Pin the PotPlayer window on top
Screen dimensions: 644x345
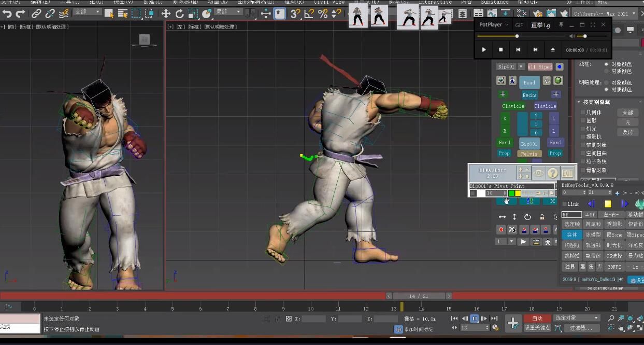pyautogui.click(x=561, y=24)
